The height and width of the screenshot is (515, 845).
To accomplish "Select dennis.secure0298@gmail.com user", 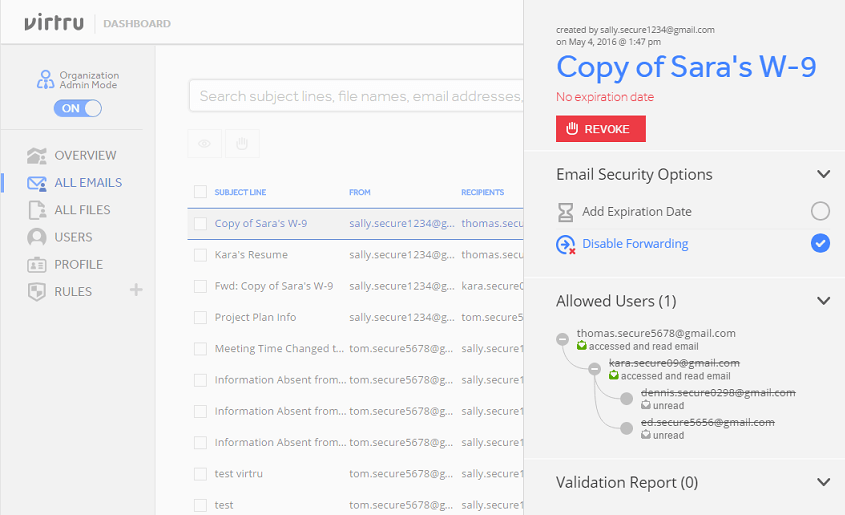I will (x=718, y=393).
